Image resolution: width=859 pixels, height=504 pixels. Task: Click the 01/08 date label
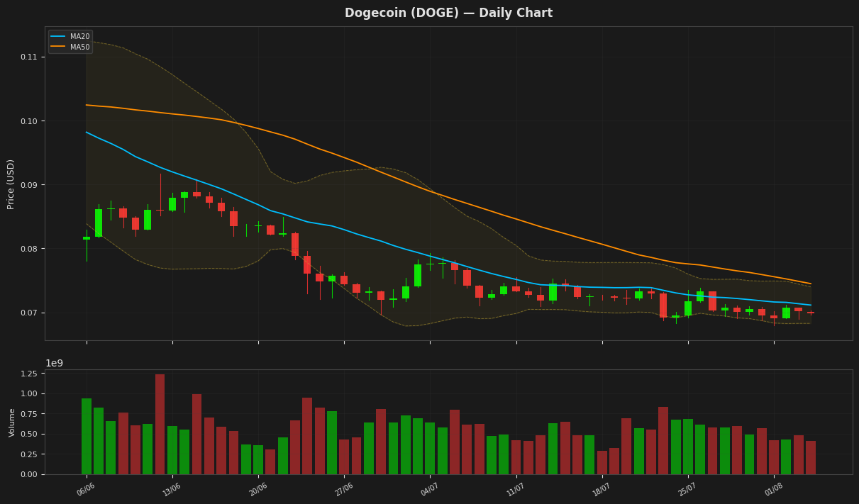(x=773, y=489)
